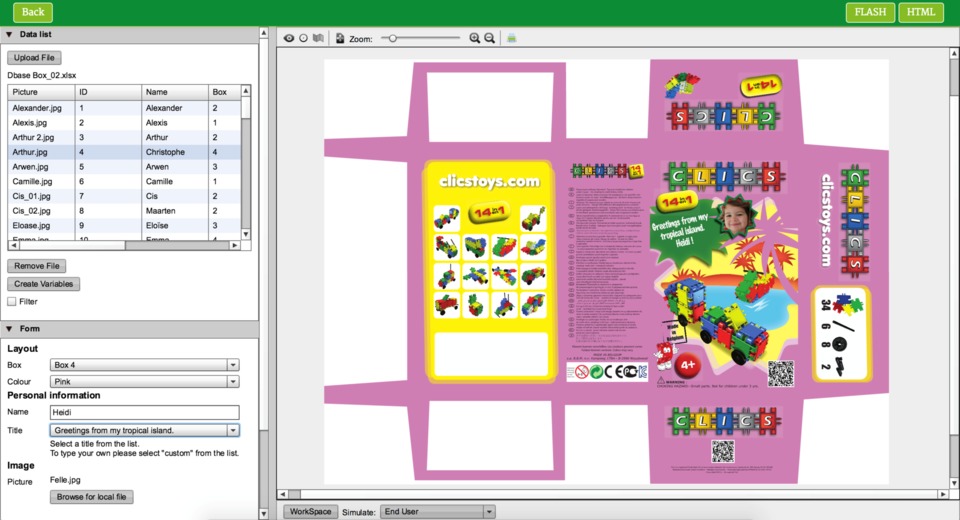Click the Maarten name cell
The width and height of the screenshot is (960, 520).
tap(174, 211)
